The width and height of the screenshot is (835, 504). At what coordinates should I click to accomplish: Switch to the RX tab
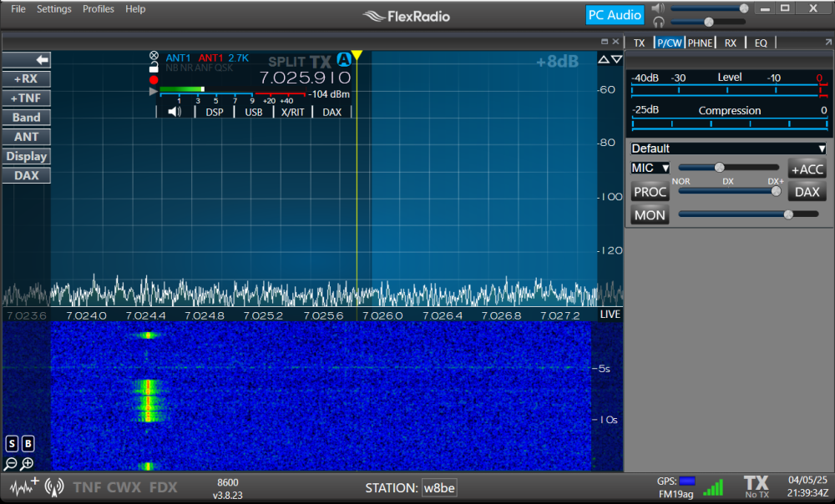coord(730,43)
